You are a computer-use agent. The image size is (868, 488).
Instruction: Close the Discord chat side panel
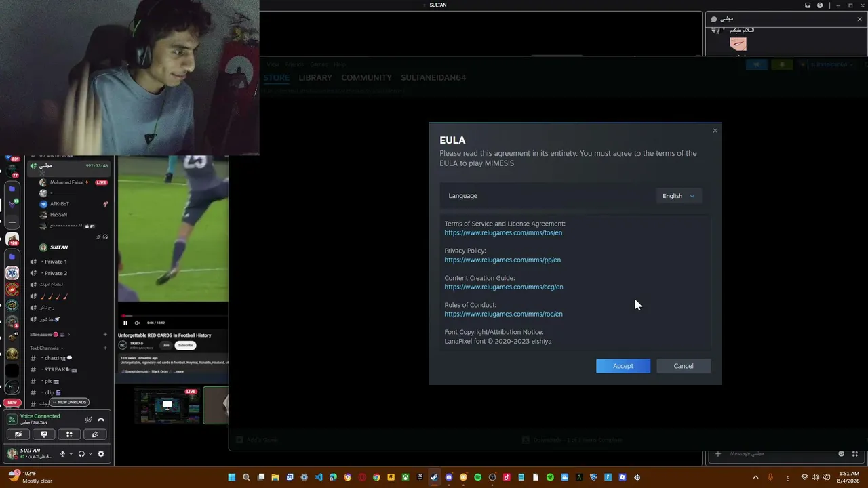(859, 19)
